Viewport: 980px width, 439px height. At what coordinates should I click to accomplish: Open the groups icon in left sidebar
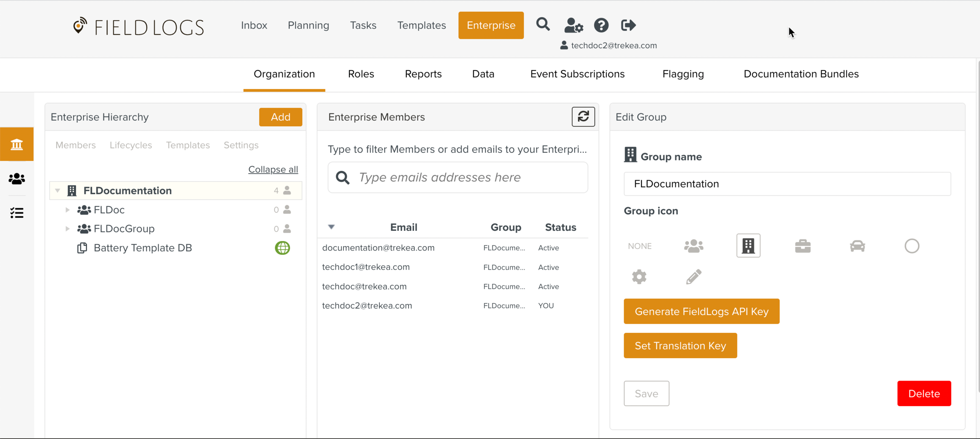click(17, 179)
